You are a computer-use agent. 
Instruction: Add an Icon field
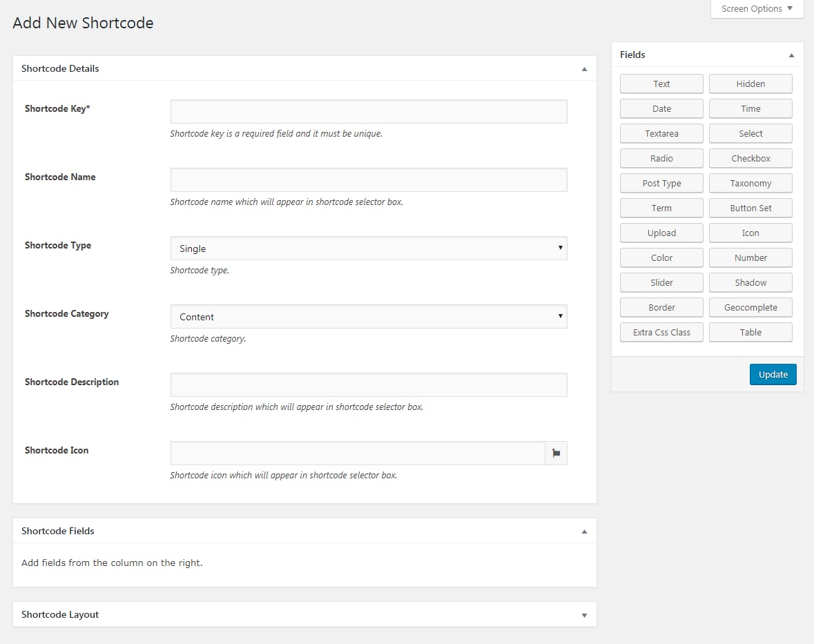(750, 233)
